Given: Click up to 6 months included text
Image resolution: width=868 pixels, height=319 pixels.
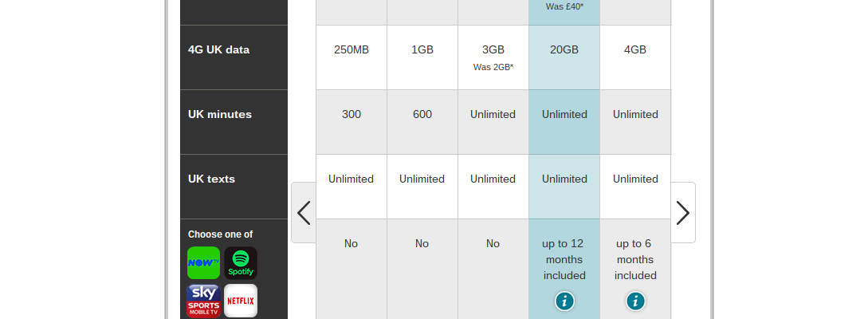Looking at the screenshot, I should (635, 260).
